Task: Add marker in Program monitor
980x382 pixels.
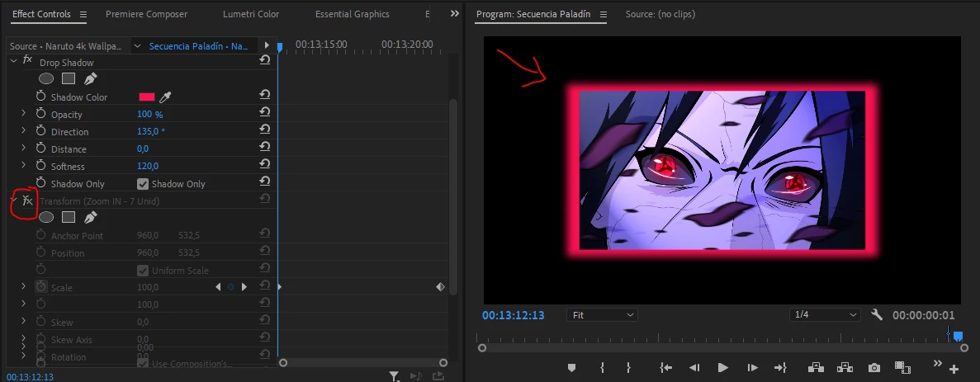Action: (571, 368)
